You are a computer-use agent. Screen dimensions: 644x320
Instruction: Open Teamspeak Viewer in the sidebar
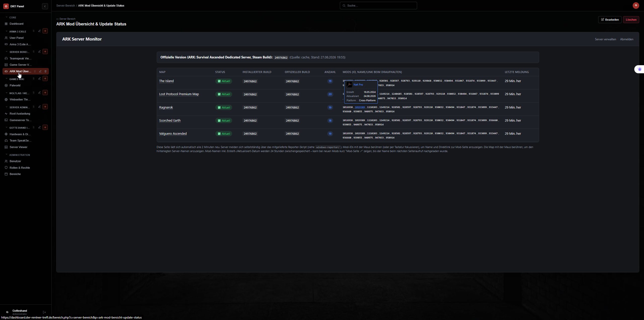(x=26, y=58)
